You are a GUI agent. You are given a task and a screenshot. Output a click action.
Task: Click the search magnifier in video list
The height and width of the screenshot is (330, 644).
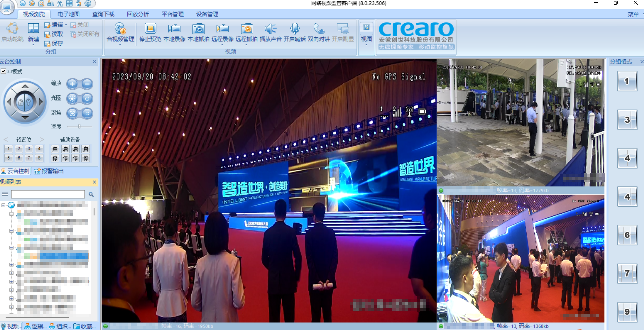91,194
